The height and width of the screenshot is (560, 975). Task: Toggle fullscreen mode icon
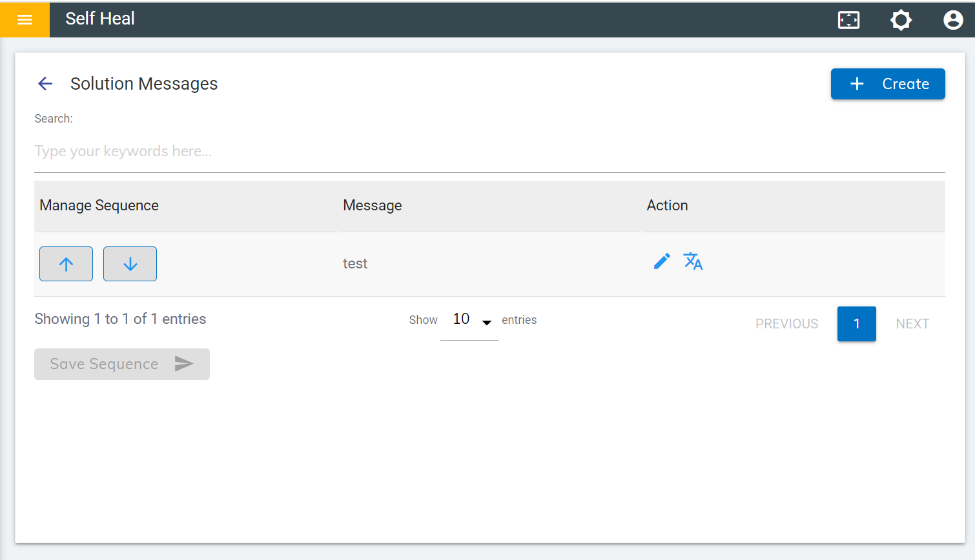coord(848,20)
